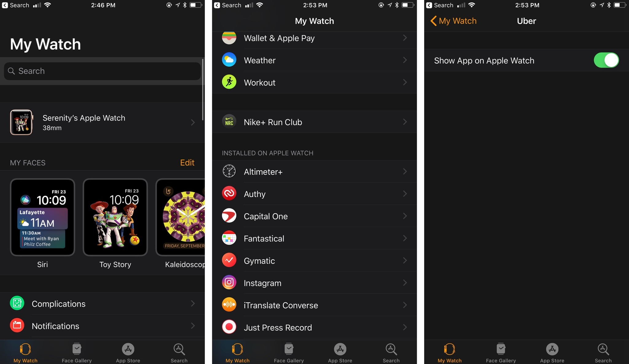Screen dimensions: 629x364
Task: Tap the Authy app icon
Action: tap(229, 193)
